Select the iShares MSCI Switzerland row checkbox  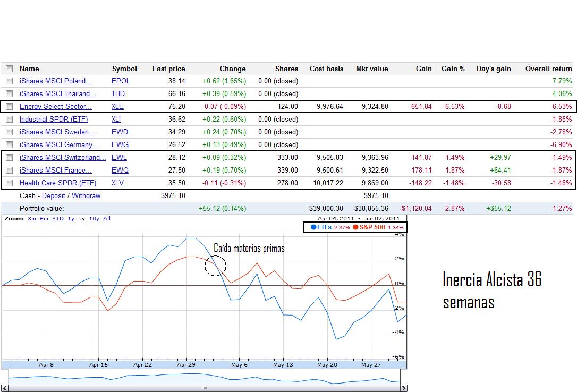point(9,158)
